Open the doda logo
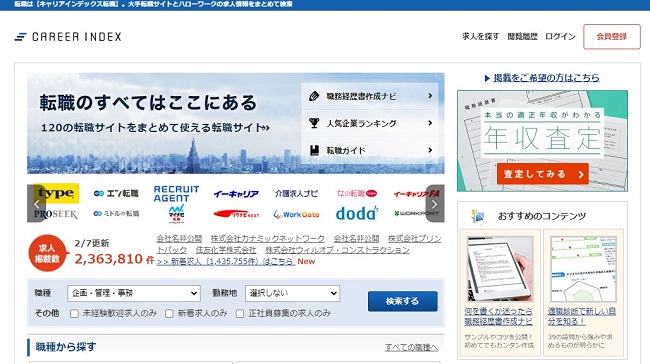The image size is (650, 364). tap(357, 214)
